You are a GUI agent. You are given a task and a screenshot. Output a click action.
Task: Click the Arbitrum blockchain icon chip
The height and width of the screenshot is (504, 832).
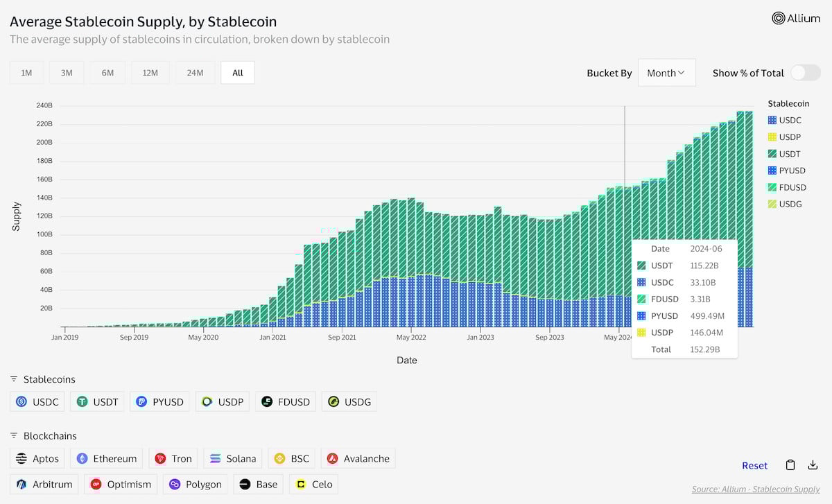click(44, 484)
